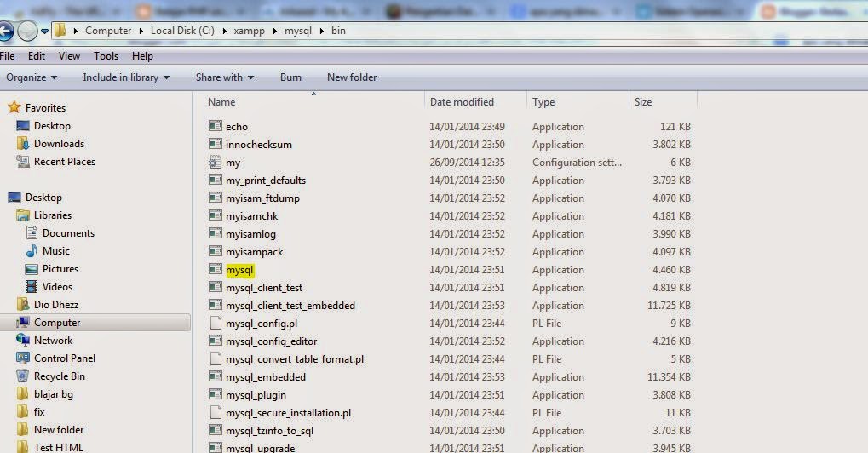This screenshot has width=868, height=453.
Task: Click the Dio Dhezz user folder icon
Action: [x=23, y=304]
